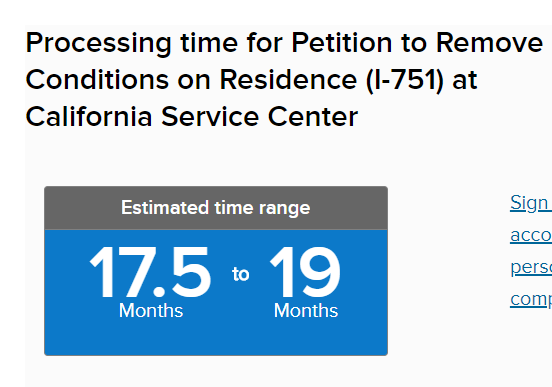Click the word "Petition" in the heading
552x387 pixels.
(341, 43)
